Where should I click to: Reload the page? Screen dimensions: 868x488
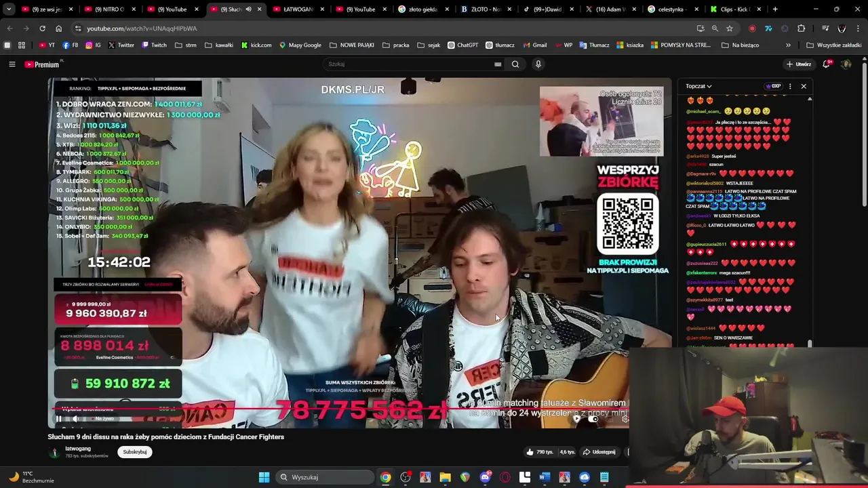42,28
